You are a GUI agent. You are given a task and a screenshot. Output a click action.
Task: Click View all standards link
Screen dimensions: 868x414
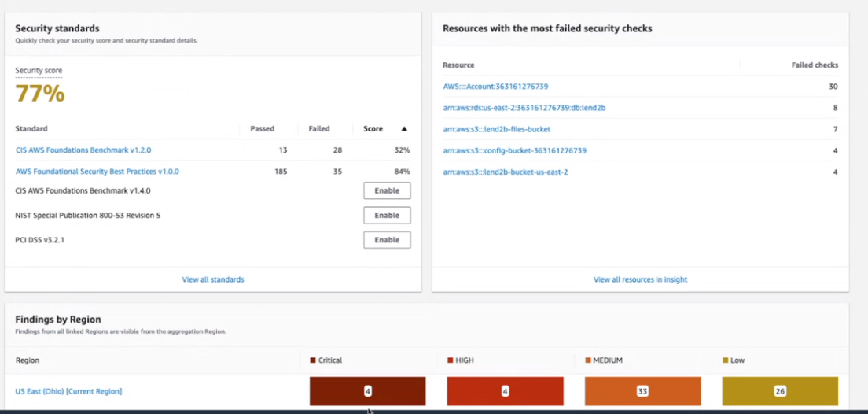coord(213,279)
